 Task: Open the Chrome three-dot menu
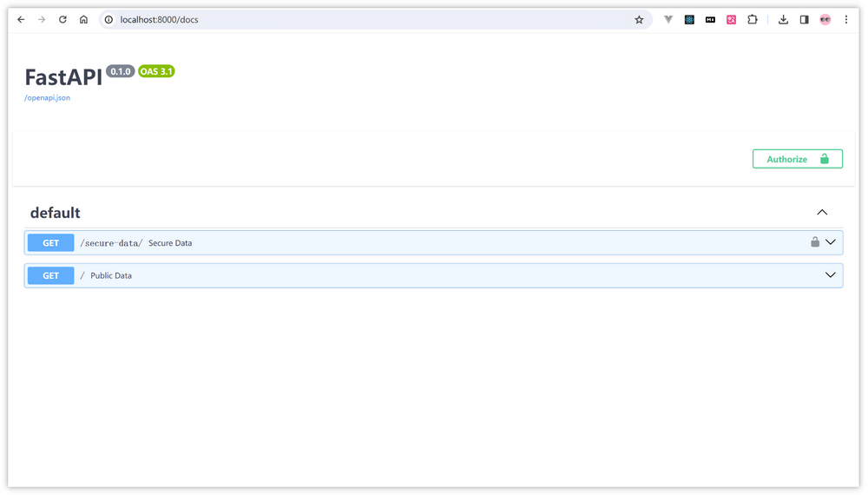point(846,19)
